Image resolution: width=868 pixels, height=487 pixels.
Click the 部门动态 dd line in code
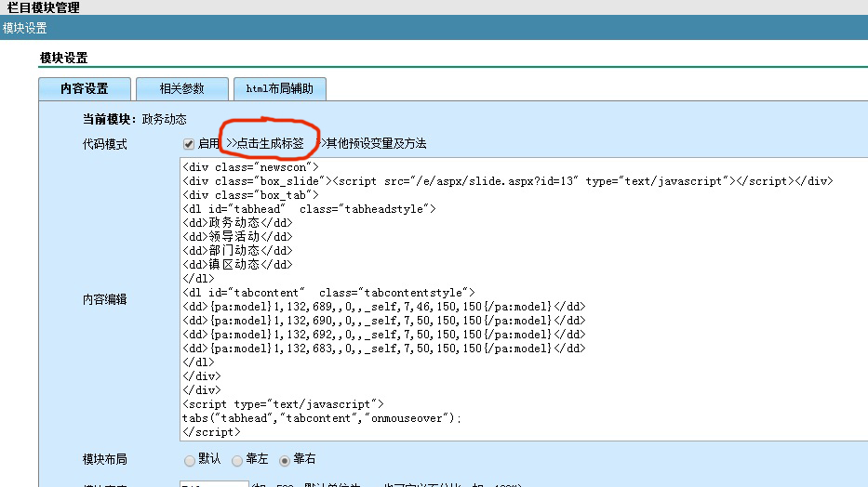[237, 251]
